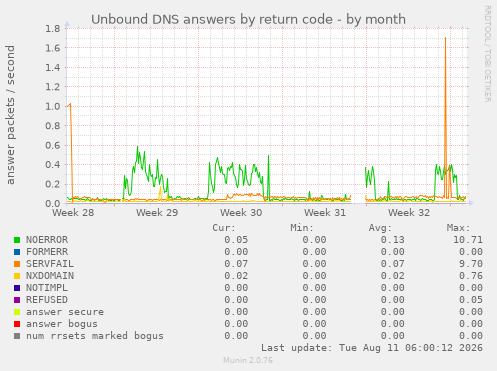Screen dimensions: 497x371
Task: Click NXDOMAIN max value 0.76
Action: 471,276
